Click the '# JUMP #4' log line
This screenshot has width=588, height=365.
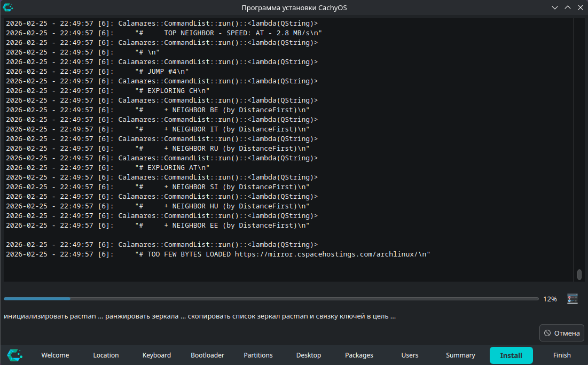(x=97, y=71)
